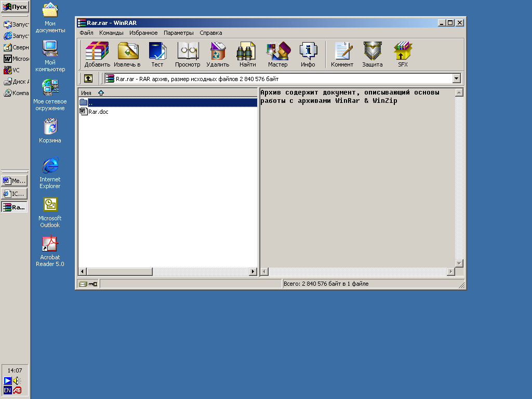532x399 pixels.
Task: Open the Файл menu
Action: pyautogui.click(x=87, y=33)
